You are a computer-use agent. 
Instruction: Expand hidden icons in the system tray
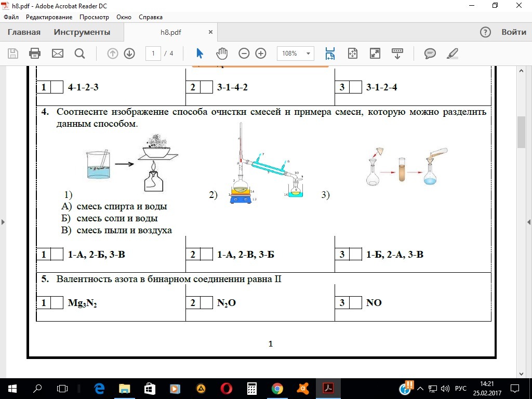(419, 388)
